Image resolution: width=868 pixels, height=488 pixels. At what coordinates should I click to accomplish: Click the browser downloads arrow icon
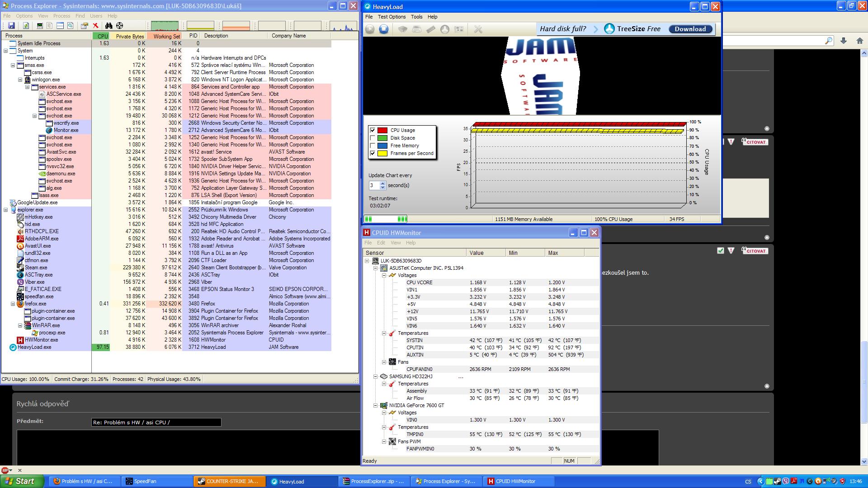tap(844, 41)
